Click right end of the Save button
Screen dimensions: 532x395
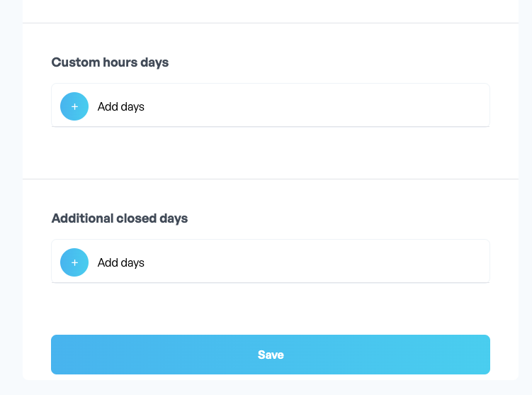tap(475, 355)
